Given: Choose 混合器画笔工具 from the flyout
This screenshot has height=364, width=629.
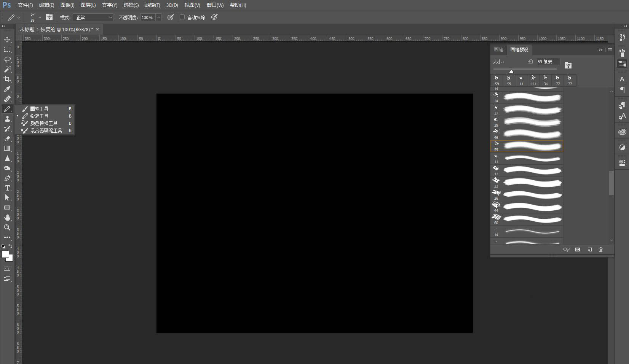Looking at the screenshot, I should coord(46,130).
